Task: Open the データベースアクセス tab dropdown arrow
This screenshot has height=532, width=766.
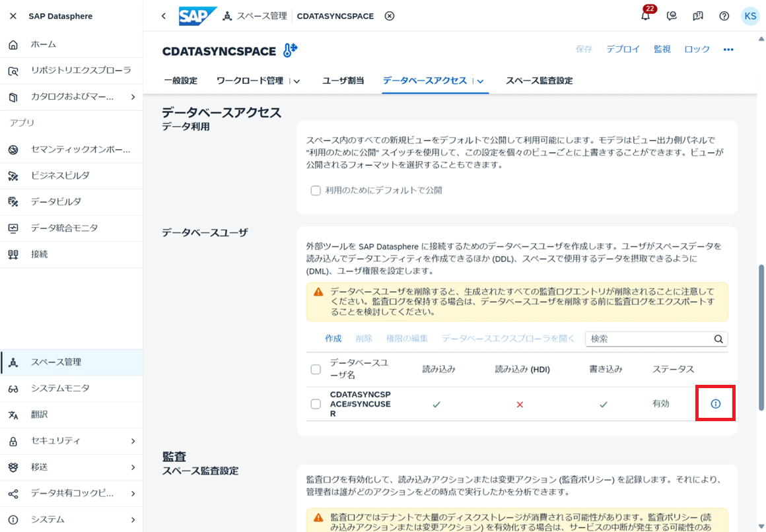Action: (480, 81)
